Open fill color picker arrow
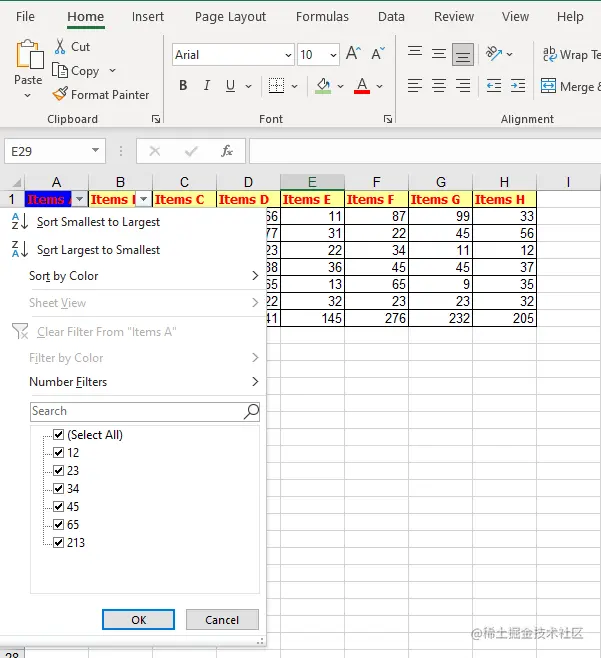 coord(340,86)
